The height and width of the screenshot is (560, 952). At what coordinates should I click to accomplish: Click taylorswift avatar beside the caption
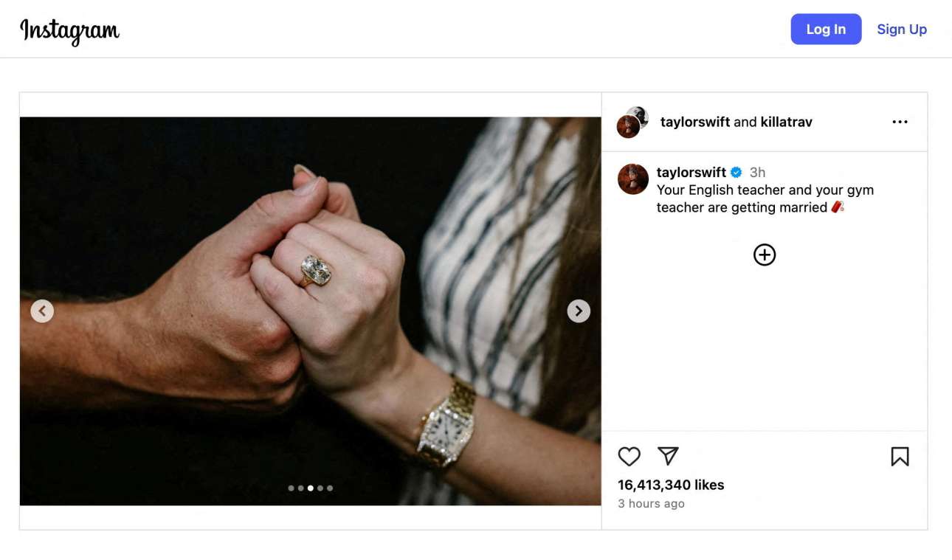632,179
